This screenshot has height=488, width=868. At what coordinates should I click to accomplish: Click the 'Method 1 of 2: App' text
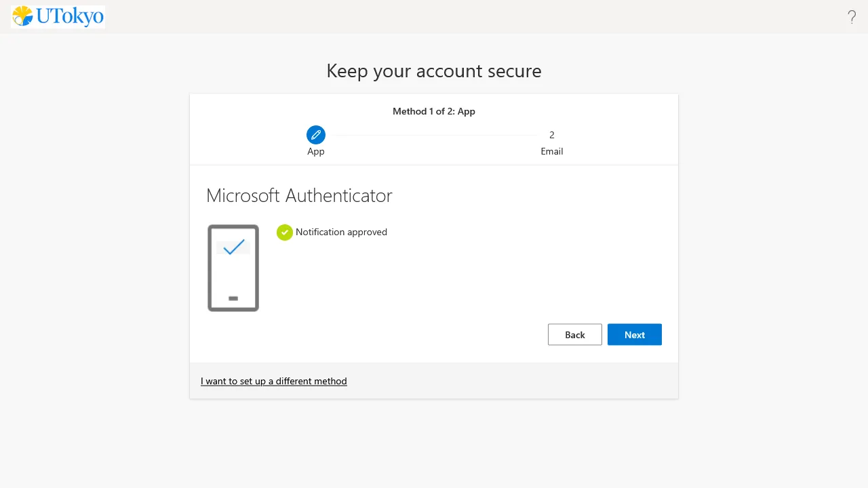tap(434, 111)
